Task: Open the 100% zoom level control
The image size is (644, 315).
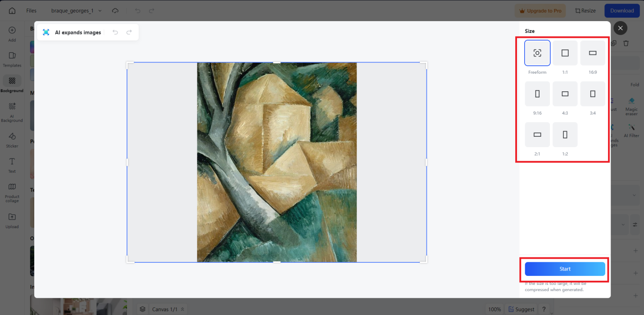Action: (x=494, y=309)
